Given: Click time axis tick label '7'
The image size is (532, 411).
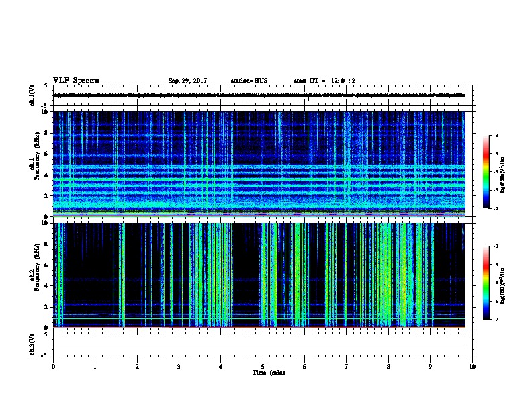Looking at the screenshot, I should point(347,367).
